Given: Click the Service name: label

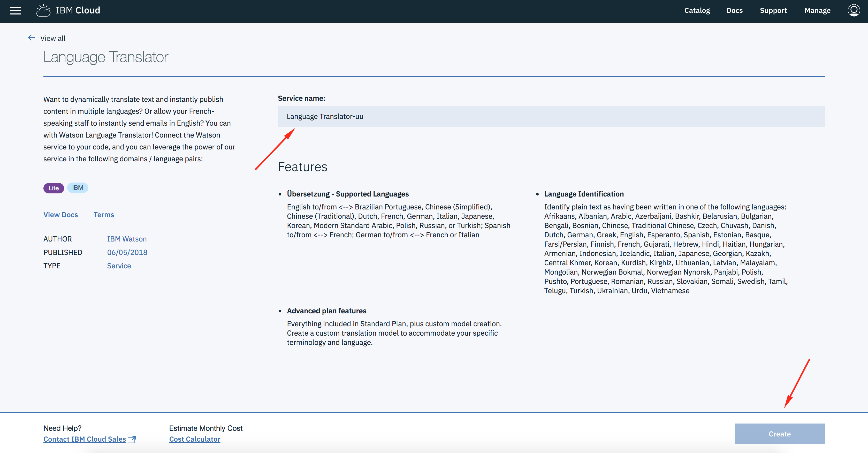Looking at the screenshot, I should click(x=302, y=99).
